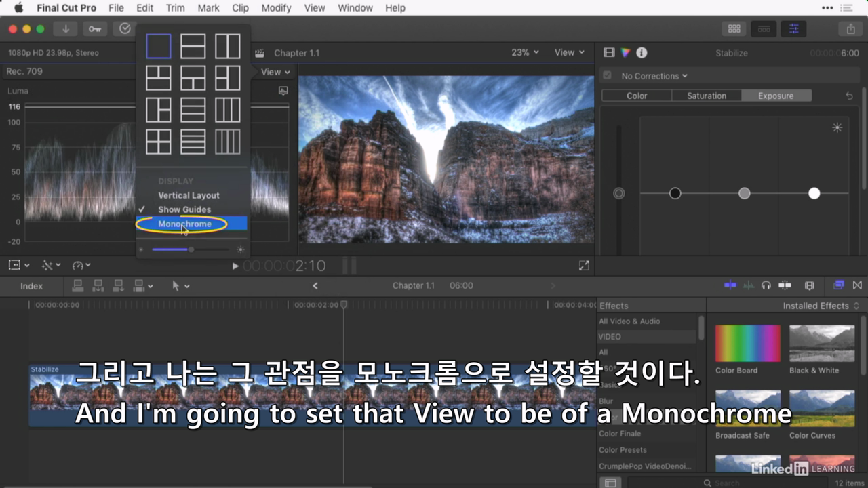The height and width of the screenshot is (488, 868).
Task: Select the four-column vertical scope layout
Action: (228, 142)
